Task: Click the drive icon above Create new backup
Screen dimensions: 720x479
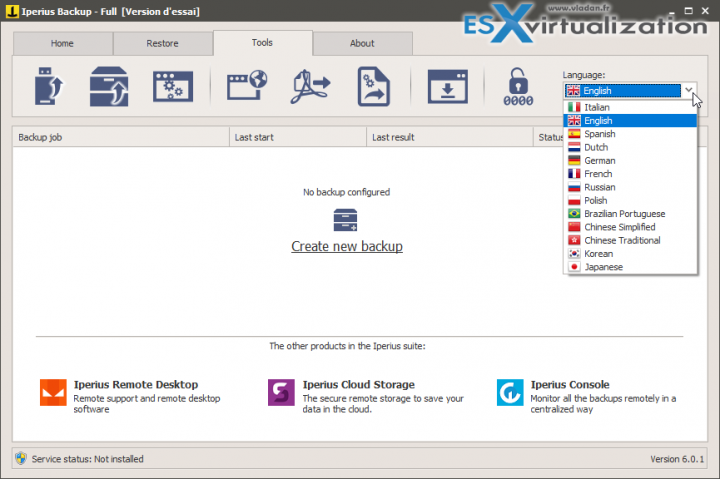Action: [345, 220]
